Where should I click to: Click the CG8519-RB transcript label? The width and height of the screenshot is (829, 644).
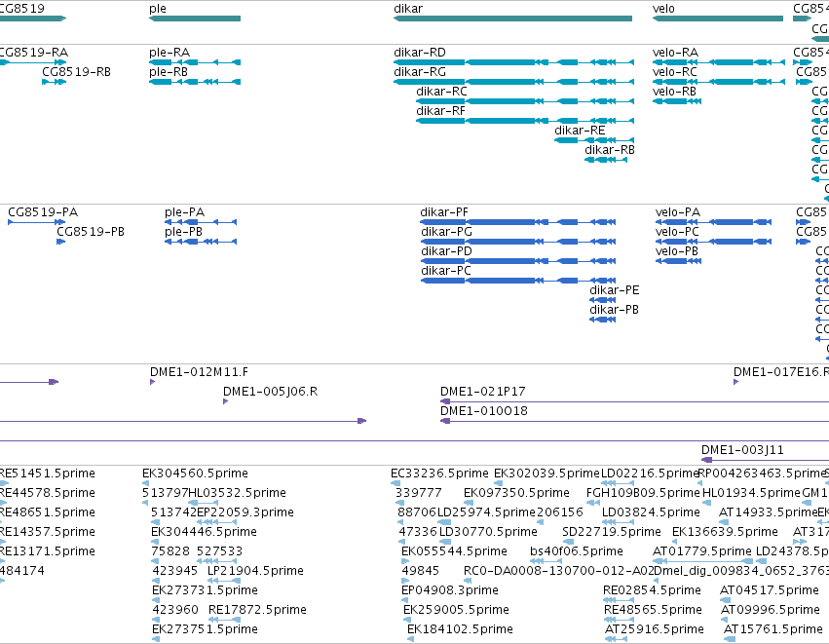[x=77, y=72]
